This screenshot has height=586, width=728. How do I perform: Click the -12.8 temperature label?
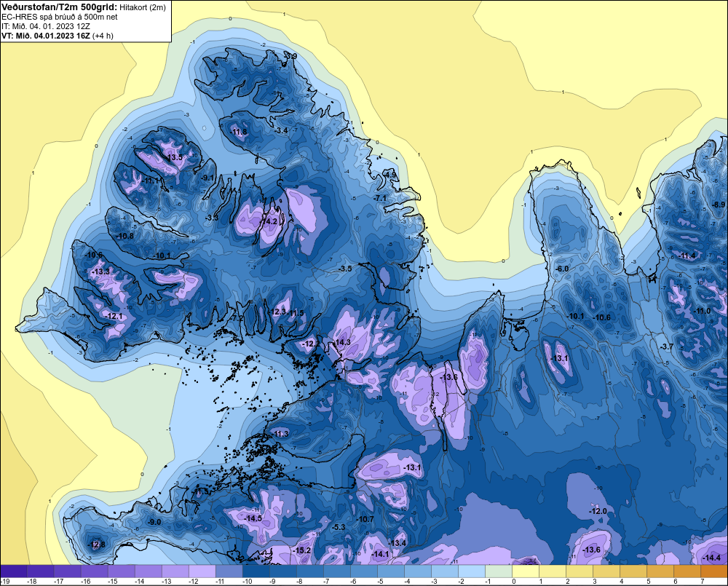point(97,545)
